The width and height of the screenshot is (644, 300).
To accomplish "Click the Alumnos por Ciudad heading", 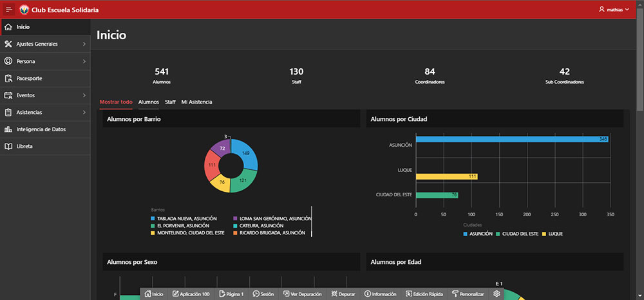I will point(397,119).
